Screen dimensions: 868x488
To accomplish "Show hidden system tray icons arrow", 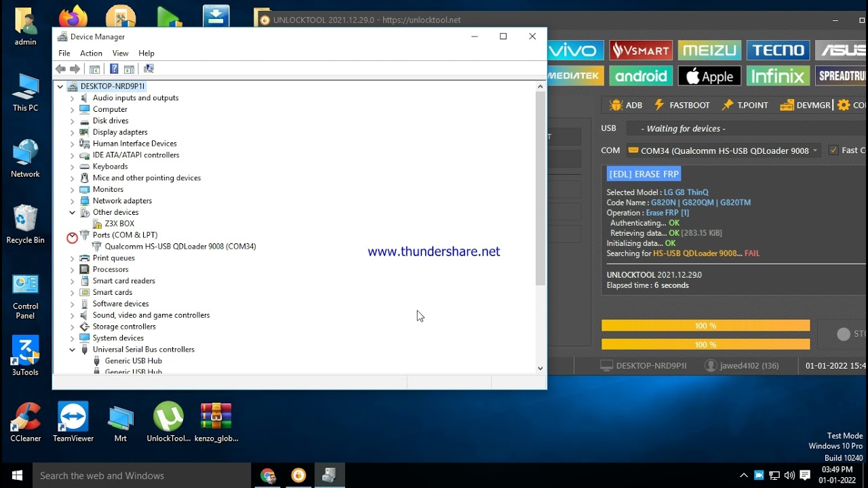I will coord(744,475).
